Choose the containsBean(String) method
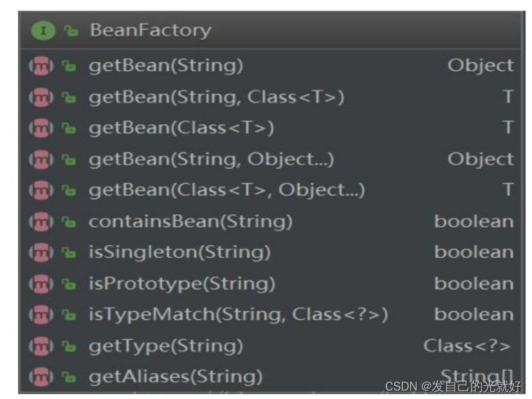 click(x=270, y=222)
